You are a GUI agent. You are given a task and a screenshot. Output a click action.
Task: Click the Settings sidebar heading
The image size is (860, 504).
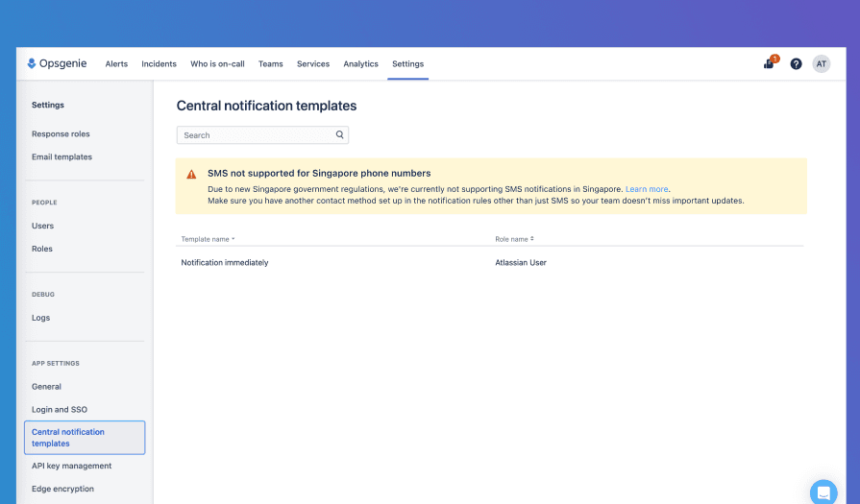pos(48,106)
